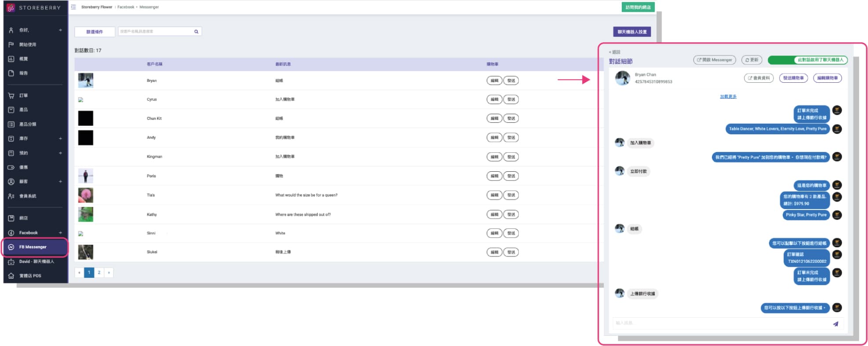The width and height of the screenshot is (868, 346).
Task: Click the paper-plane send message icon
Action: pos(835,324)
